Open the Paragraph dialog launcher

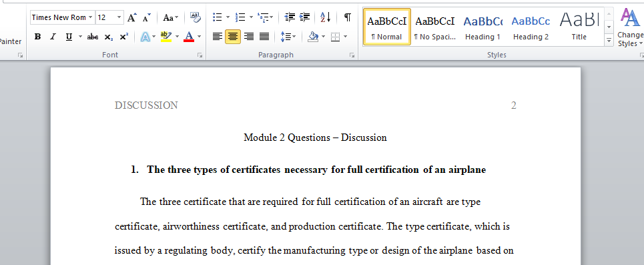pos(352,55)
